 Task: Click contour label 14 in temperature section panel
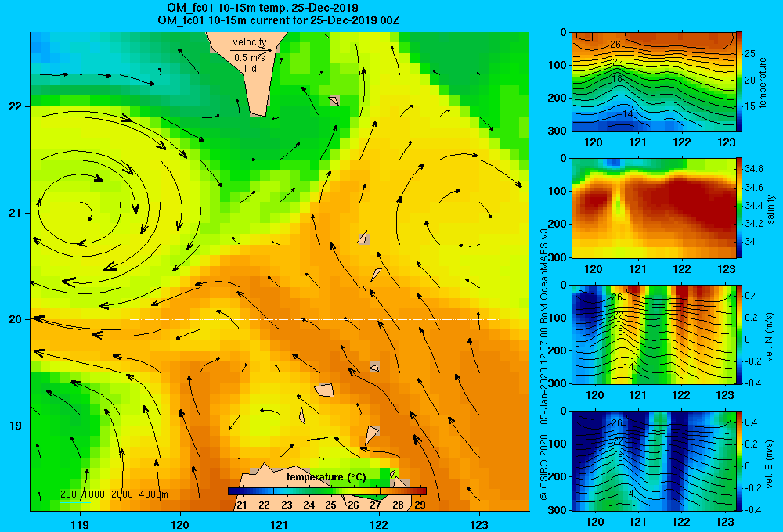tap(628, 113)
